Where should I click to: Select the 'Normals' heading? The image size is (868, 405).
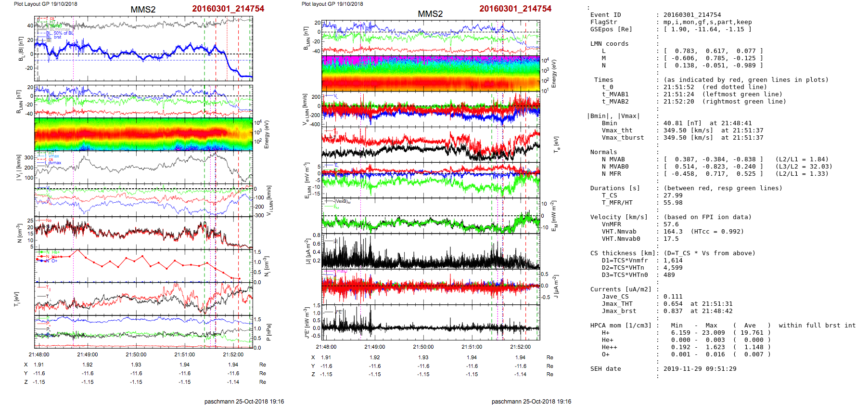(x=603, y=152)
